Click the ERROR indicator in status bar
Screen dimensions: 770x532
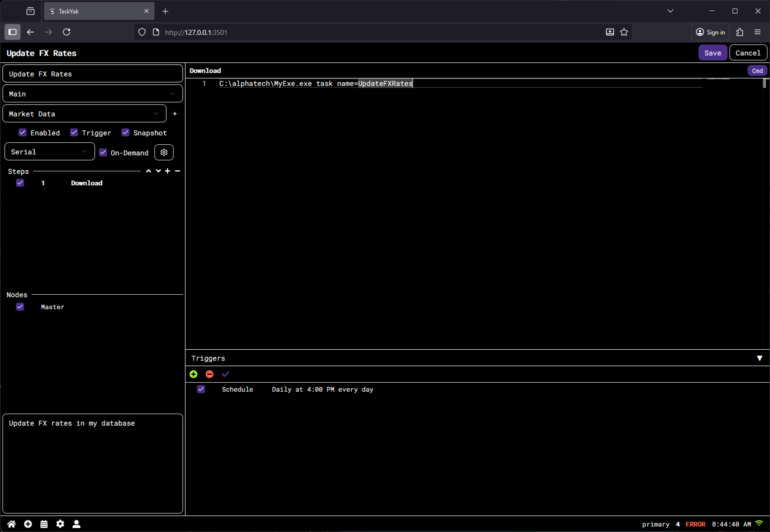[695, 524]
